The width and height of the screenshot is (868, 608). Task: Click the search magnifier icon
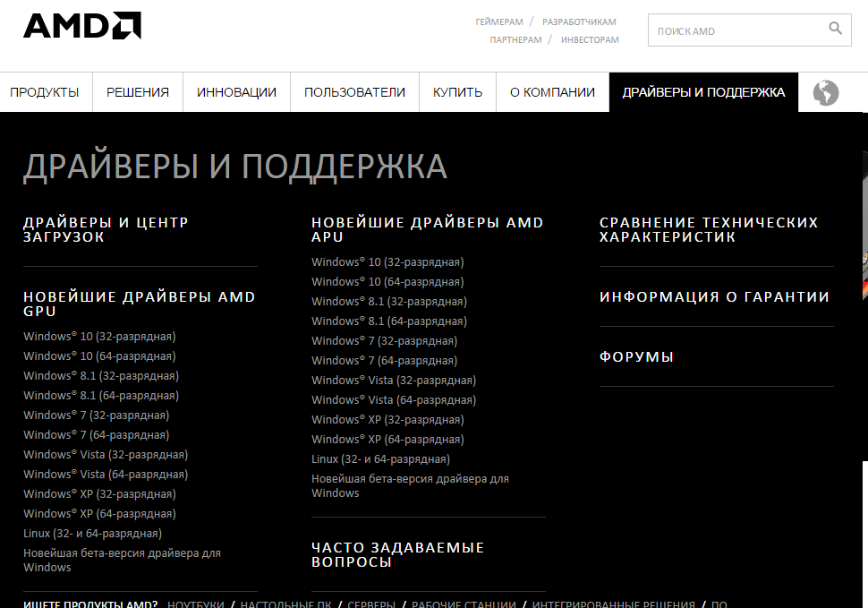836,29
